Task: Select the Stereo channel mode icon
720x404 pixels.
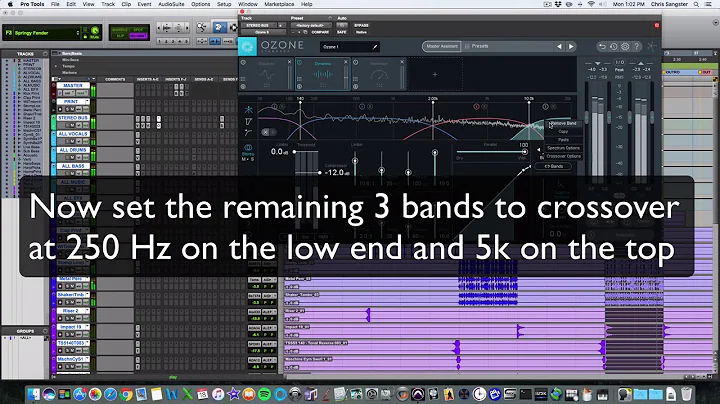Action: pyautogui.click(x=248, y=148)
